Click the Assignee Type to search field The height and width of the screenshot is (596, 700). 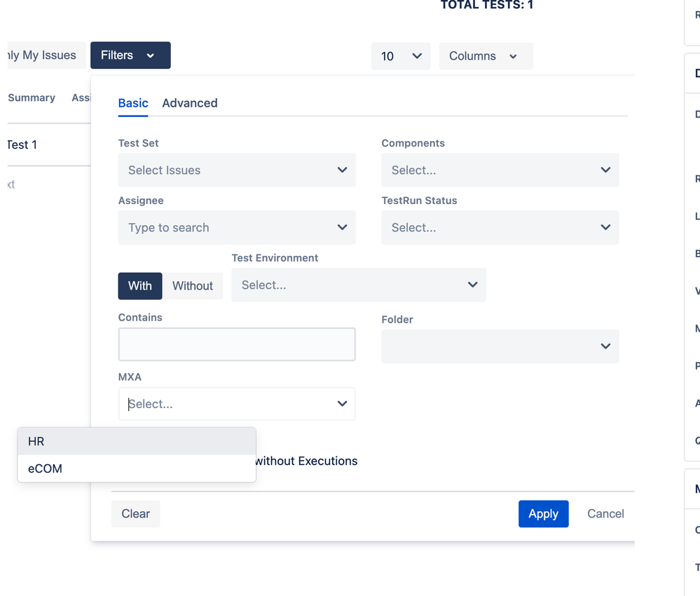237,227
